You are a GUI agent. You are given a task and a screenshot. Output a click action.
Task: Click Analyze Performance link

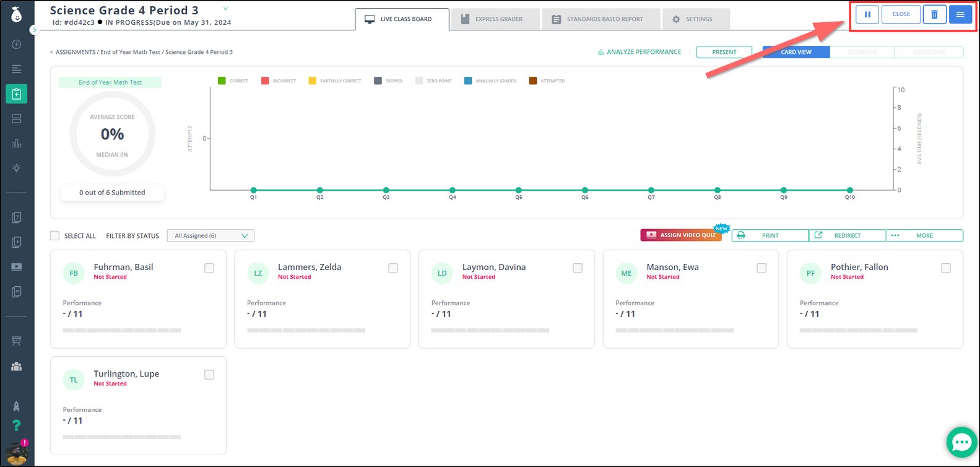640,52
